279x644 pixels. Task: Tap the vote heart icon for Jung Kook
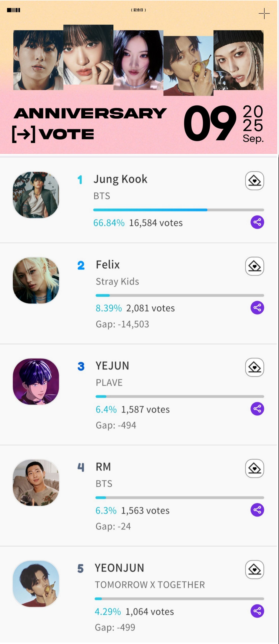coord(254,180)
